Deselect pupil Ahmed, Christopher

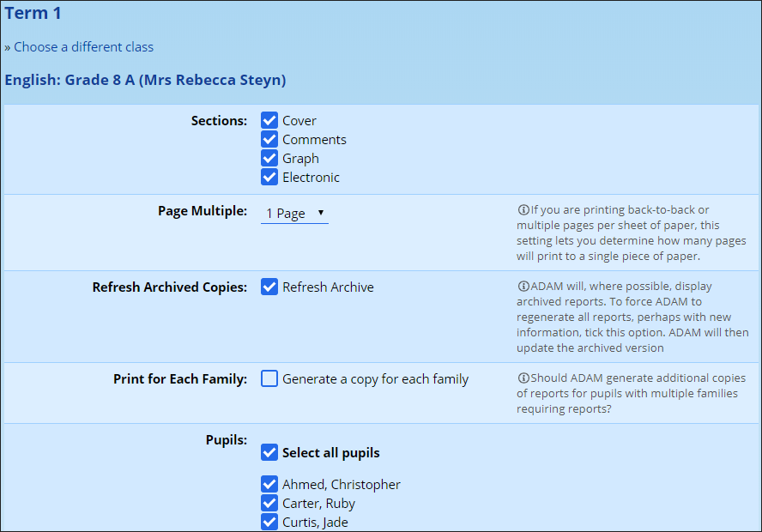point(269,485)
